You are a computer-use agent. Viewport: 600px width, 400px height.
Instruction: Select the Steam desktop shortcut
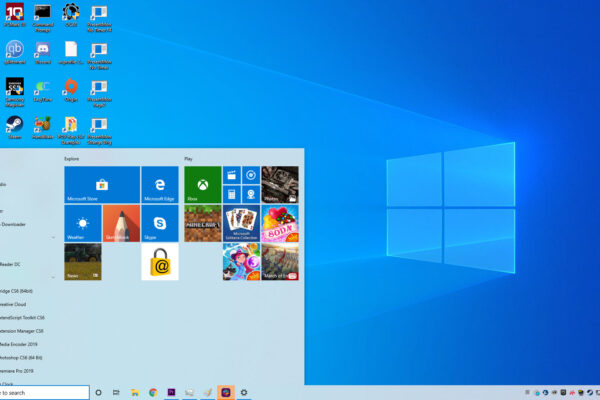[14, 126]
